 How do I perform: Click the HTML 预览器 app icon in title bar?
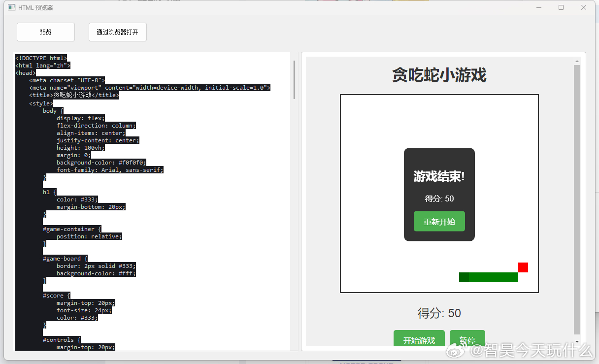11,7
